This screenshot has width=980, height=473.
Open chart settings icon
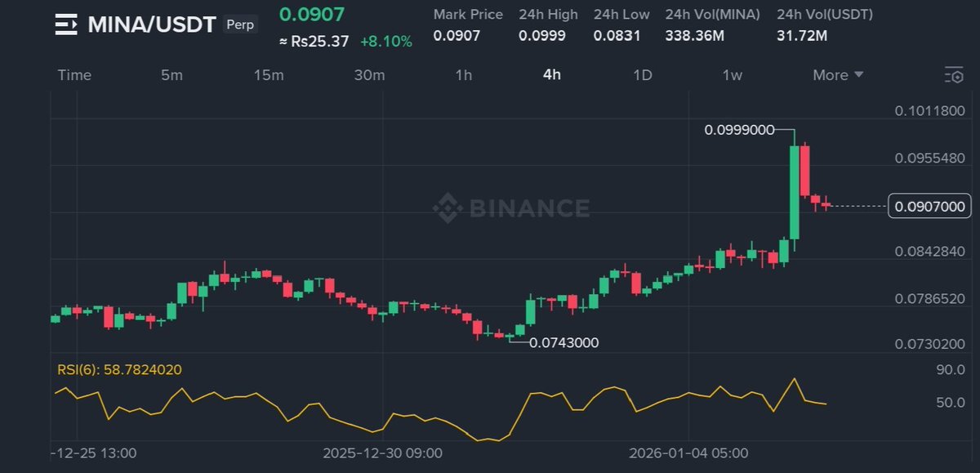[x=953, y=75]
